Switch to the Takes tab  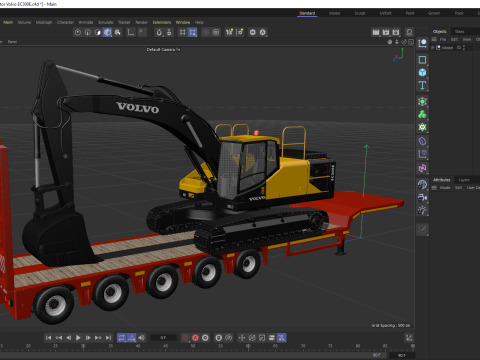tap(459, 31)
